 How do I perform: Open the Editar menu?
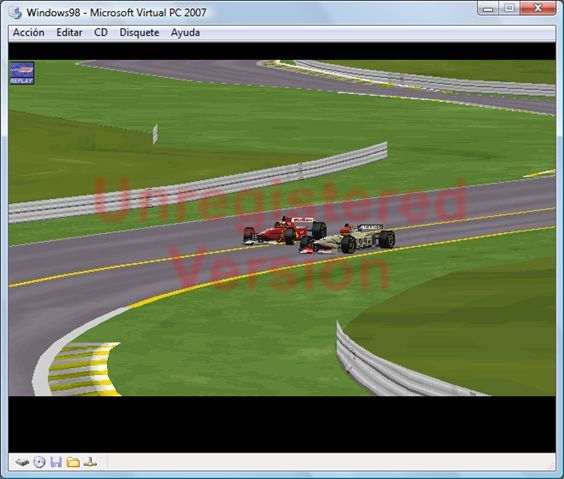pyautogui.click(x=69, y=33)
